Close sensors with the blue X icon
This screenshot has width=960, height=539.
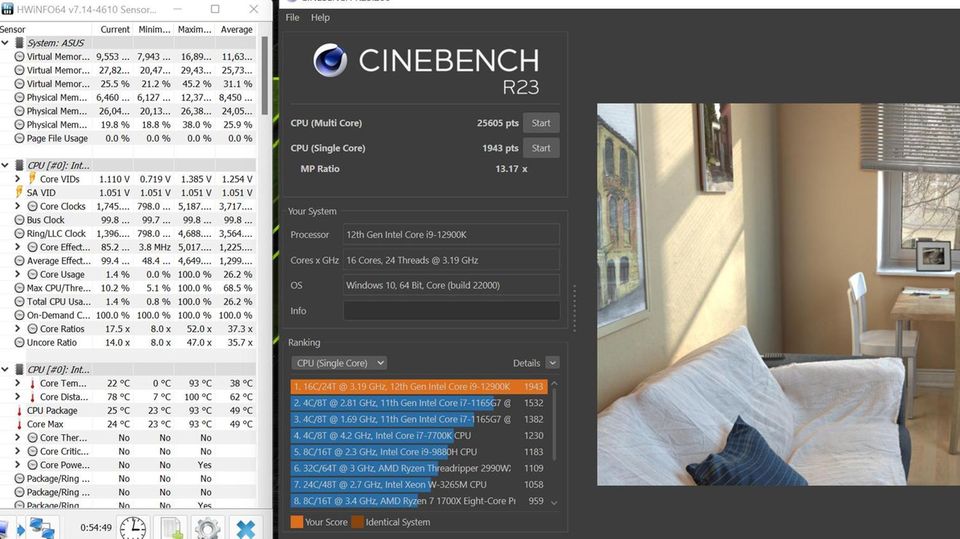click(x=244, y=527)
